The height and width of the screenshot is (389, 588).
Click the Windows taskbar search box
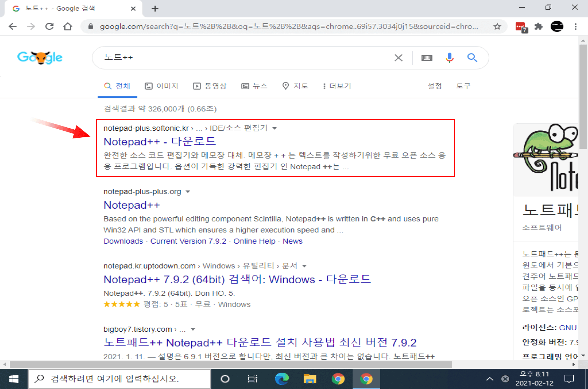pos(120,379)
